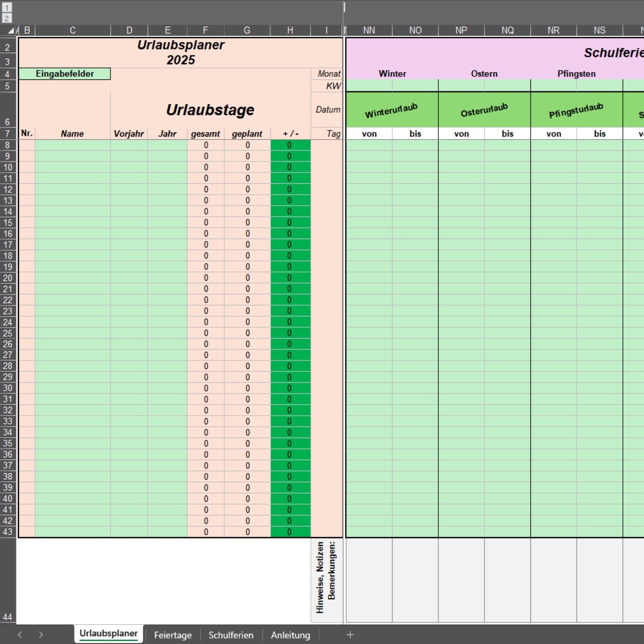Screen dimensions: 644x644
Task: Open the Schulferien sheet tab
Action: coord(231,635)
